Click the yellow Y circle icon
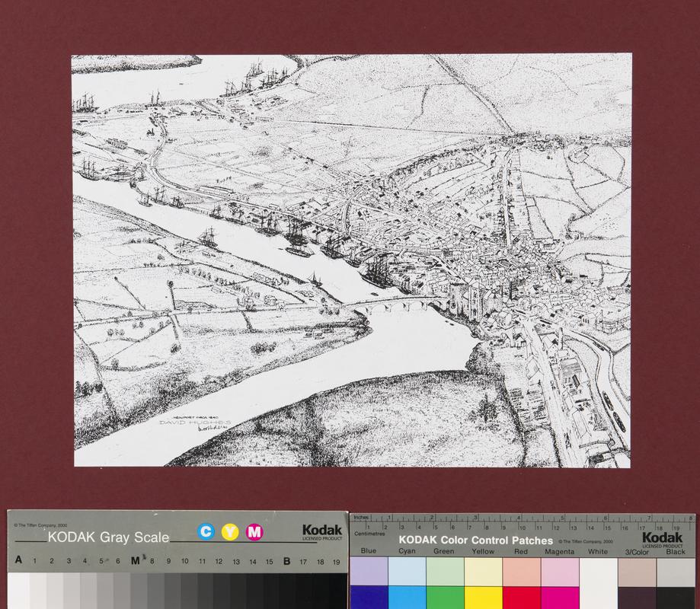 point(229,531)
